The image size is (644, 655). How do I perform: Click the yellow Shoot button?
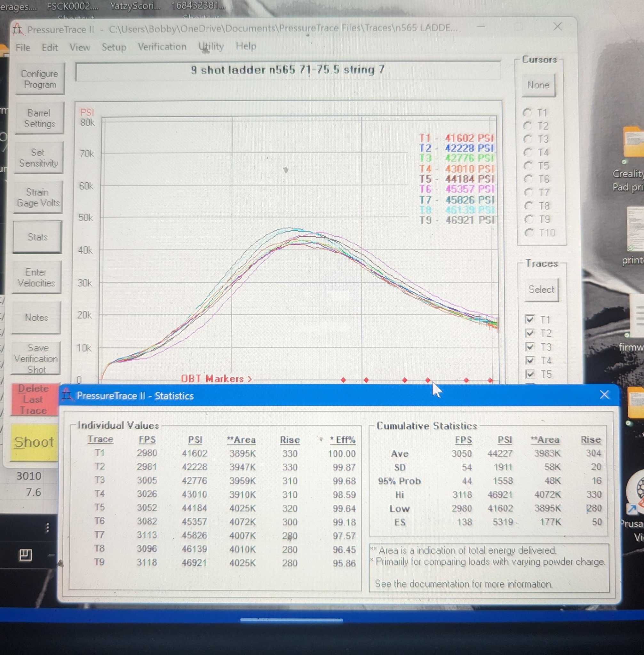point(34,442)
